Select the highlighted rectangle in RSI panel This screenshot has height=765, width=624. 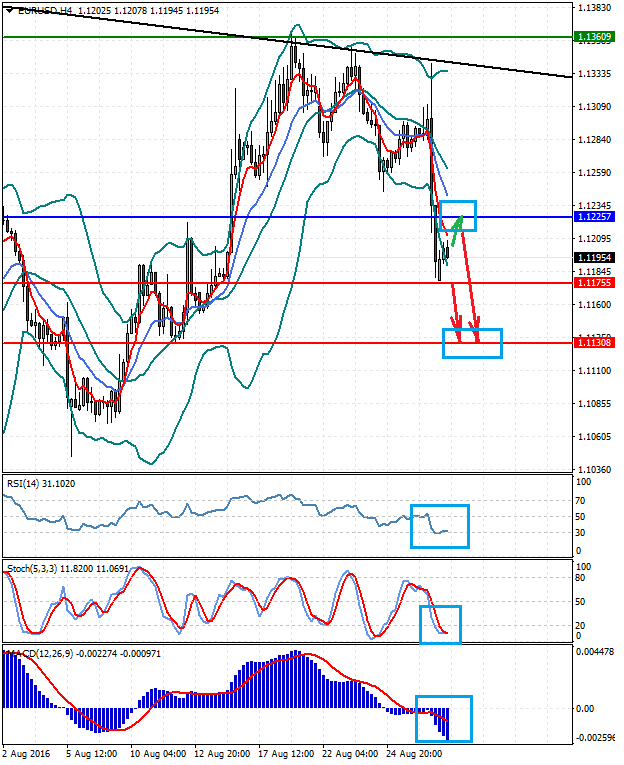[439, 506]
